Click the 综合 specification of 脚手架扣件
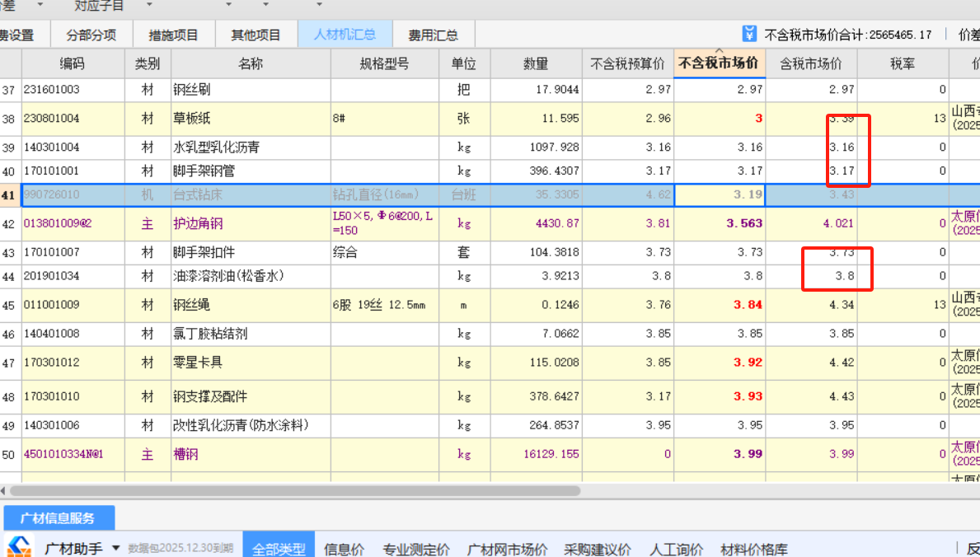The width and height of the screenshot is (980, 557). [384, 253]
